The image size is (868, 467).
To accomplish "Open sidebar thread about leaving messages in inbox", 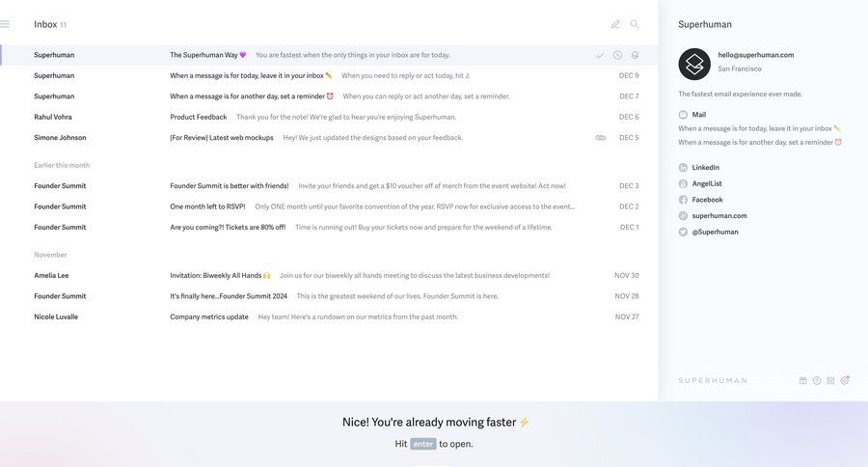I will [x=760, y=128].
